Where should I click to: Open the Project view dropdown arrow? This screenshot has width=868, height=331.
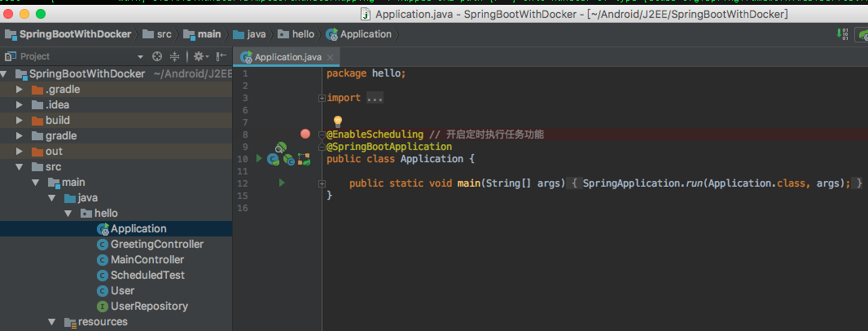tap(141, 56)
